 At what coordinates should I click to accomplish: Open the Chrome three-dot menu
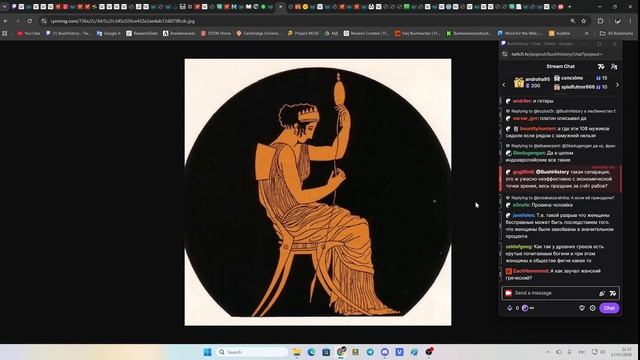pos(631,21)
